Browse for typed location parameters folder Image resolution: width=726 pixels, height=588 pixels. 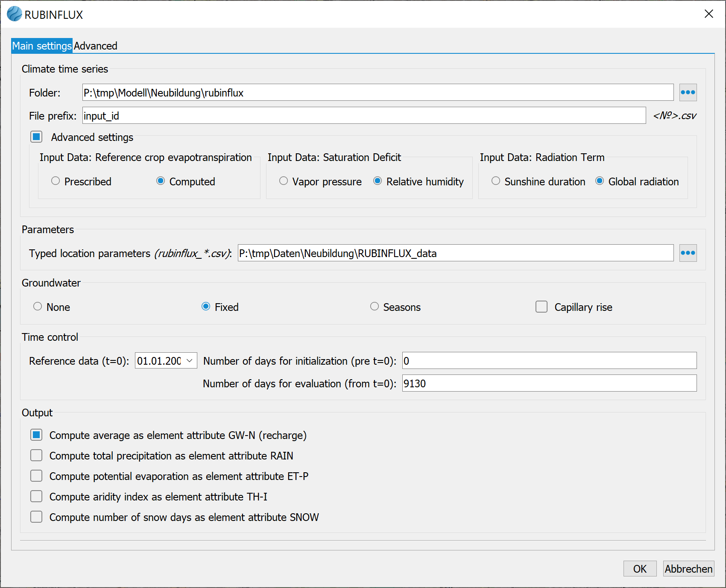coord(688,253)
